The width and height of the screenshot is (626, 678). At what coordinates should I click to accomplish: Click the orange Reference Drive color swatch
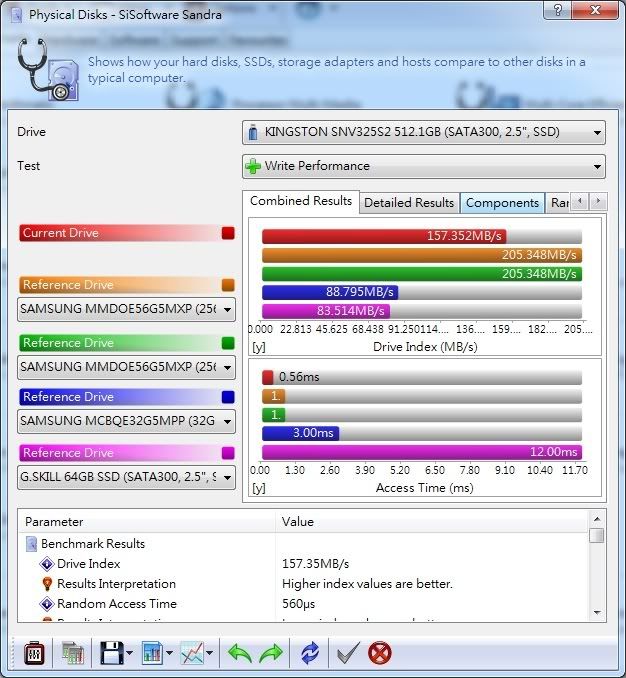pyautogui.click(x=228, y=285)
